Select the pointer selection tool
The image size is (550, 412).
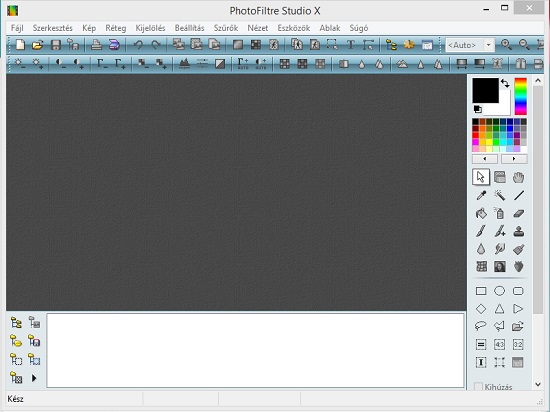pos(481,177)
